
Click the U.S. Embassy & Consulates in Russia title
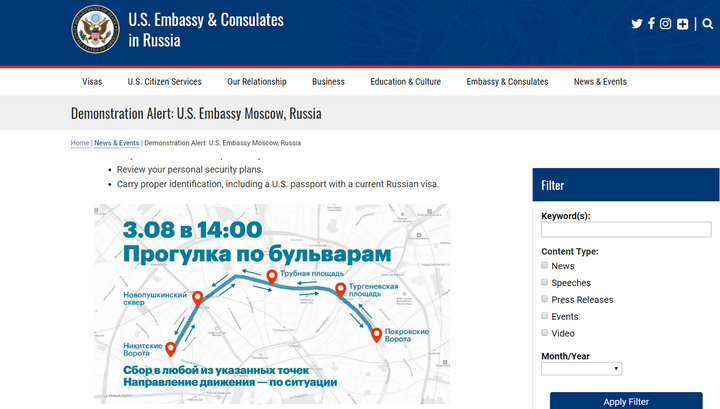click(206, 30)
